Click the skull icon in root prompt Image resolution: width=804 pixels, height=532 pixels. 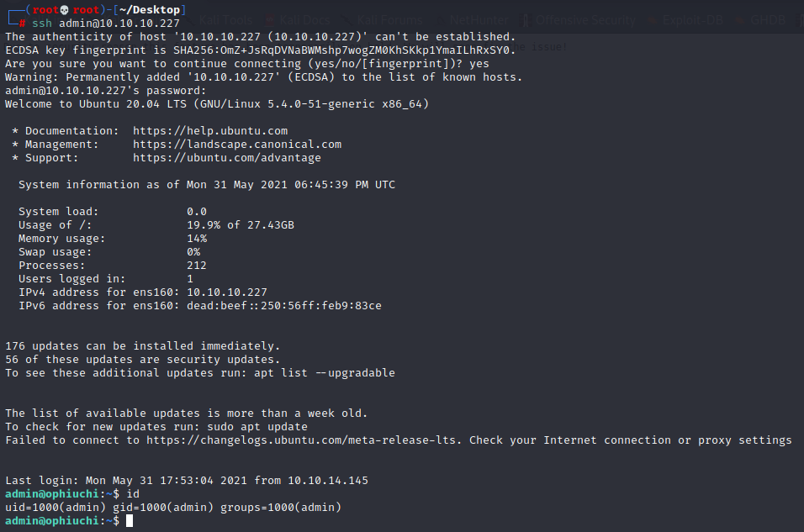click(x=65, y=10)
